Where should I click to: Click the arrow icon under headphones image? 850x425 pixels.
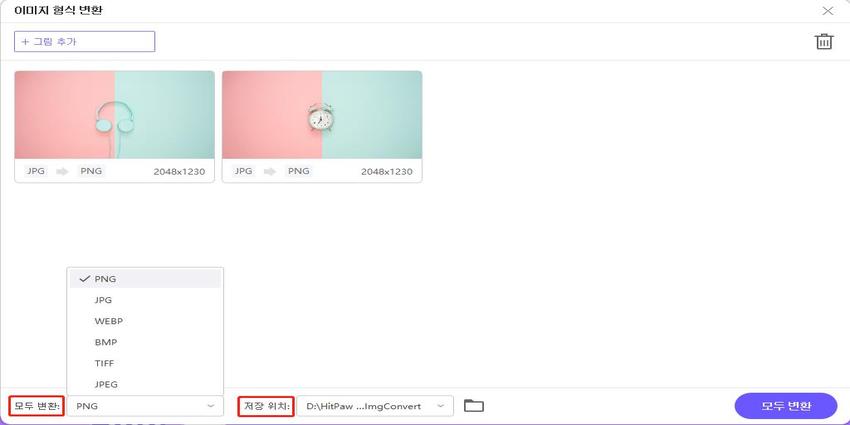pyautogui.click(x=62, y=171)
